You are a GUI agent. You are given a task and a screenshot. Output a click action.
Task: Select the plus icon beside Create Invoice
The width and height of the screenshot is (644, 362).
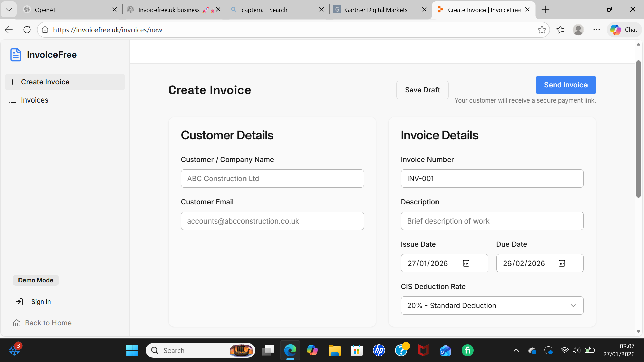tap(13, 82)
